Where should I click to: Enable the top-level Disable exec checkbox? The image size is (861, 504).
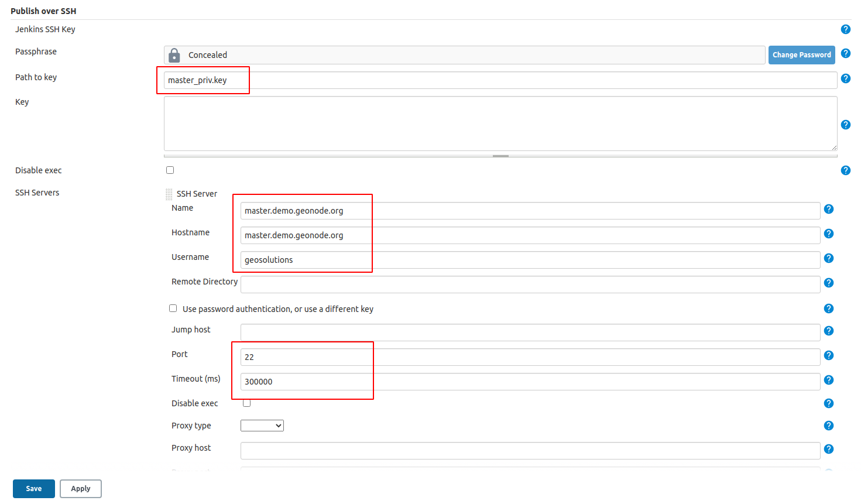(170, 170)
